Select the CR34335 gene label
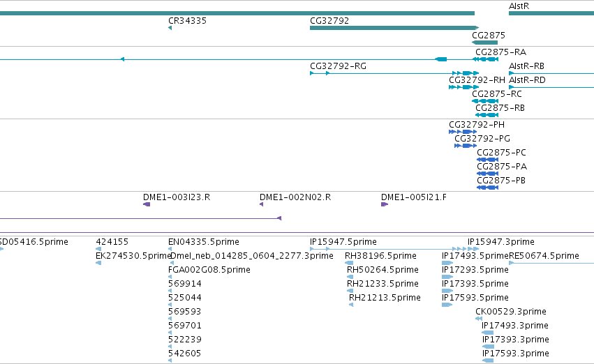Viewport: 594px width, 364px height. 187,21
